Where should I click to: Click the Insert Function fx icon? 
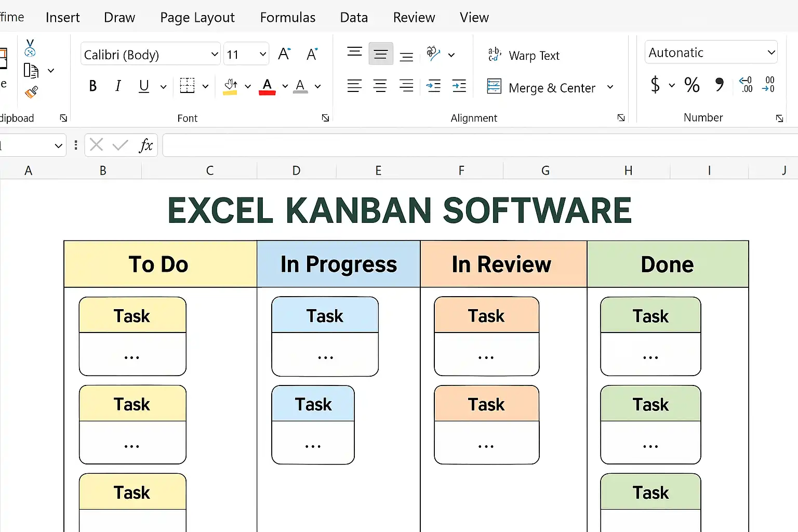[x=146, y=145]
